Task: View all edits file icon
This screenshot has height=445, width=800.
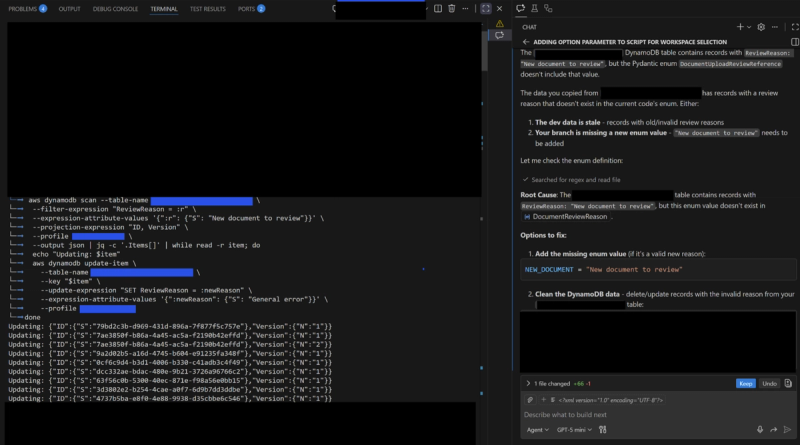Action: (788, 383)
